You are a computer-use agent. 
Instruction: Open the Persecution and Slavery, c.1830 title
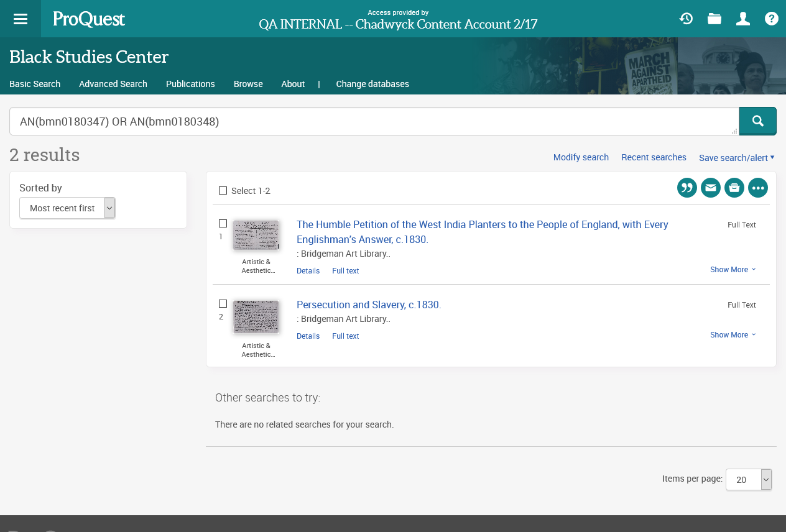click(x=369, y=305)
